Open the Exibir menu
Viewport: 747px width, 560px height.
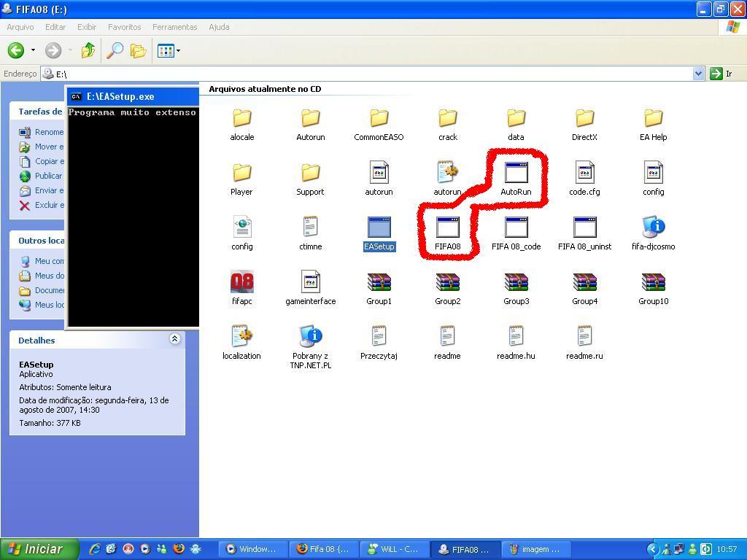click(87, 27)
